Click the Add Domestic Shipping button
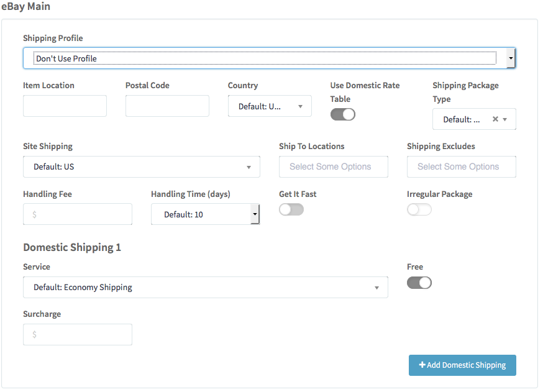 tap(462, 365)
